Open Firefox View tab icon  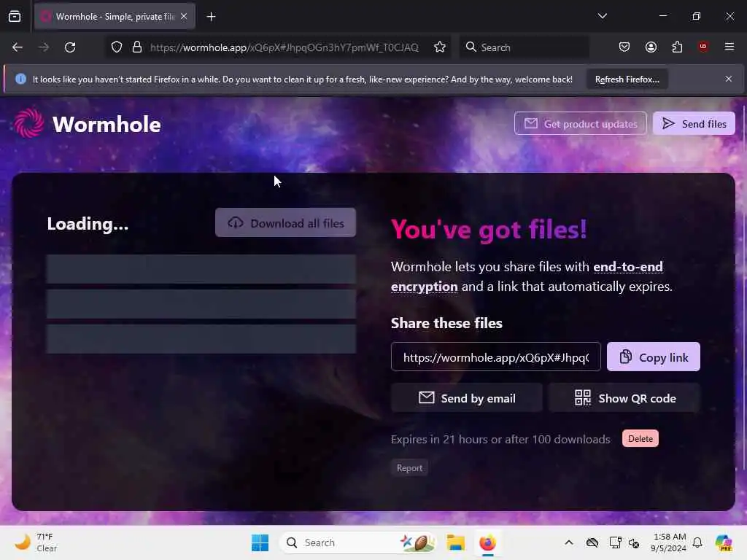pos(15,17)
